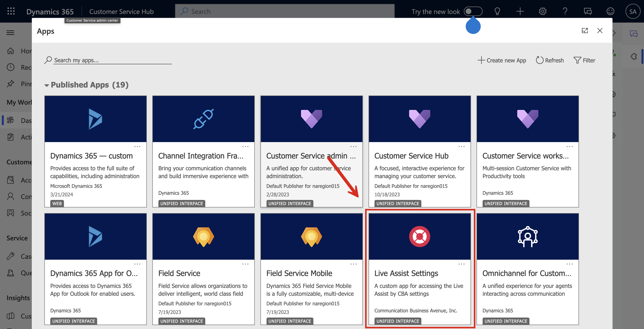The image size is (644, 329).
Task: Click the Customer Service admin center app icon
Action: click(312, 119)
